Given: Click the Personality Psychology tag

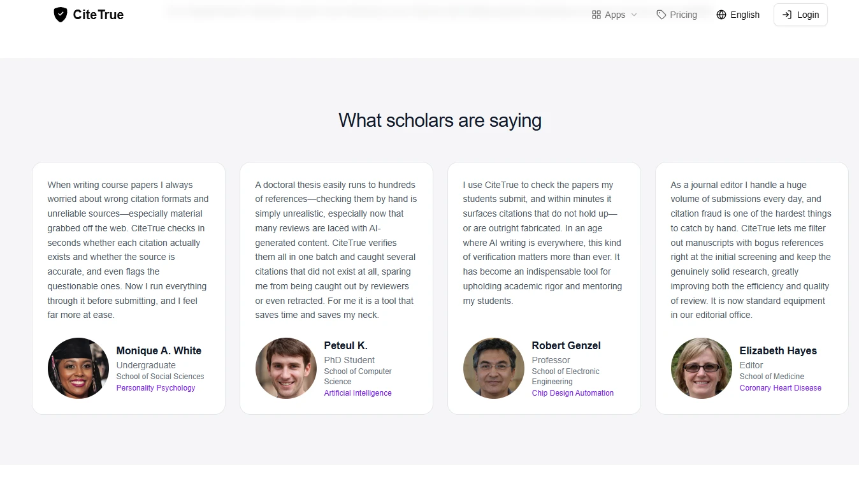Looking at the screenshot, I should (155, 388).
